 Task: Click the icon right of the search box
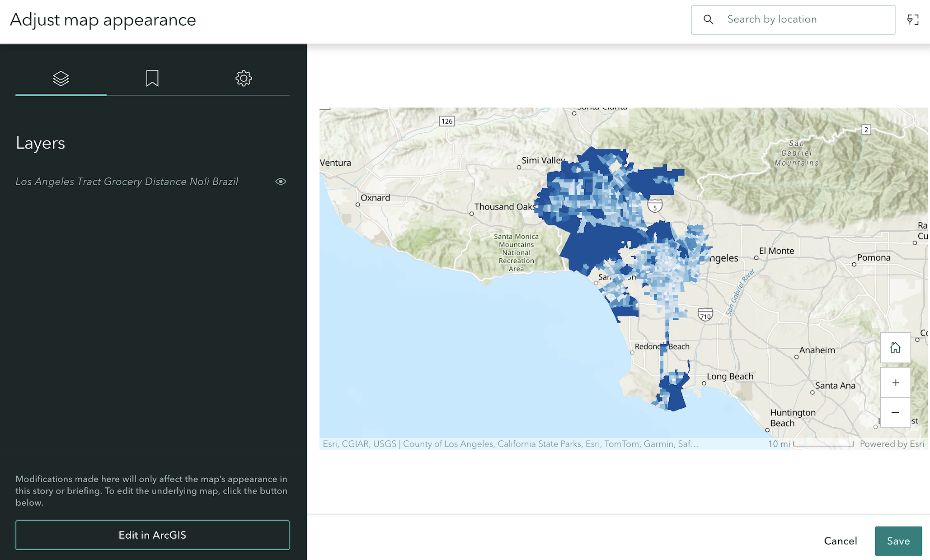[913, 20]
